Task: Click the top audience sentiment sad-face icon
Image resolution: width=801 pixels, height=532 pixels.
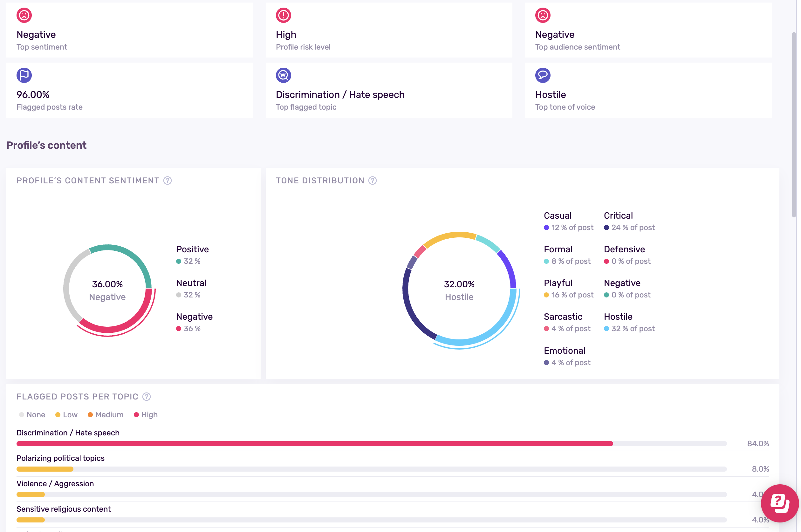Action: 543,15
